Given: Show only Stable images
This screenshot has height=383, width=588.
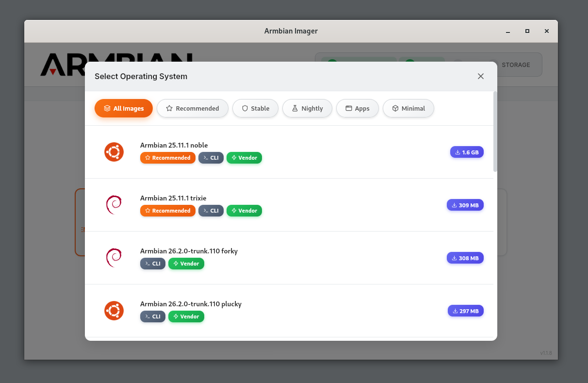Looking at the screenshot, I should click(255, 108).
